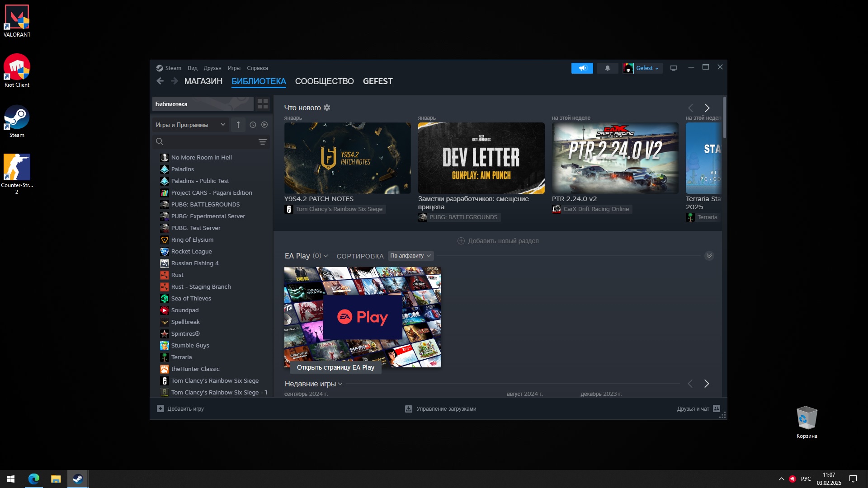Open Riot Client desktop shortcut

point(17,71)
